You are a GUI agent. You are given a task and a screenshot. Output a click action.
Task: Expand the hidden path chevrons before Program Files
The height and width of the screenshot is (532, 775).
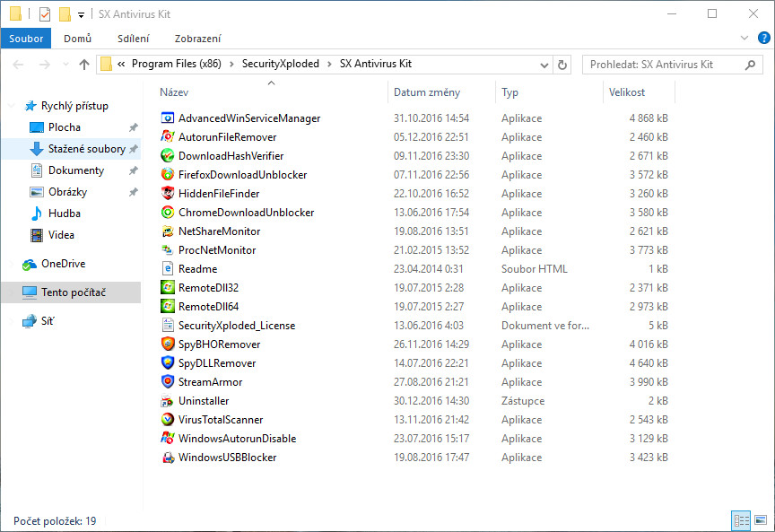pyautogui.click(x=121, y=64)
